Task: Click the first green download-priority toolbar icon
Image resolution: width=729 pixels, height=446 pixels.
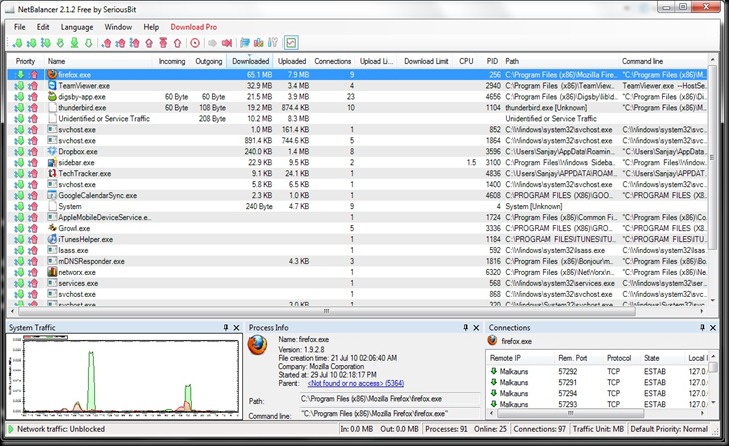Action: tap(17, 43)
